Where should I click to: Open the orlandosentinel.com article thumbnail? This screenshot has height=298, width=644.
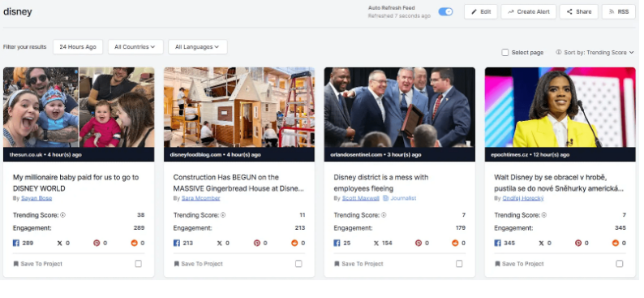400,107
